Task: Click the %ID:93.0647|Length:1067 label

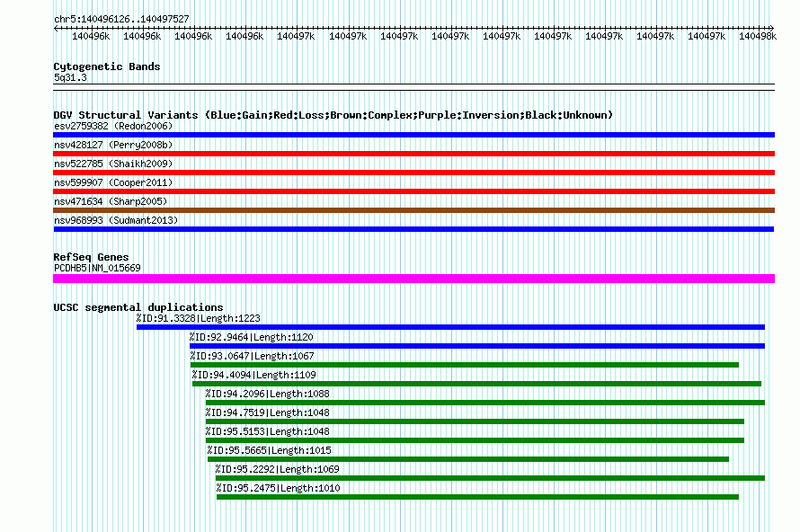Action: pyautogui.click(x=253, y=356)
